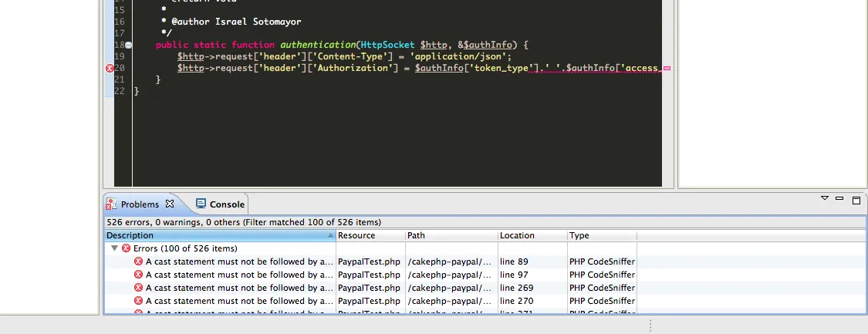Collapse the authentication function fold at line 18
This screenshot has height=334, width=868.
pyautogui.click(x=128, y=46)
